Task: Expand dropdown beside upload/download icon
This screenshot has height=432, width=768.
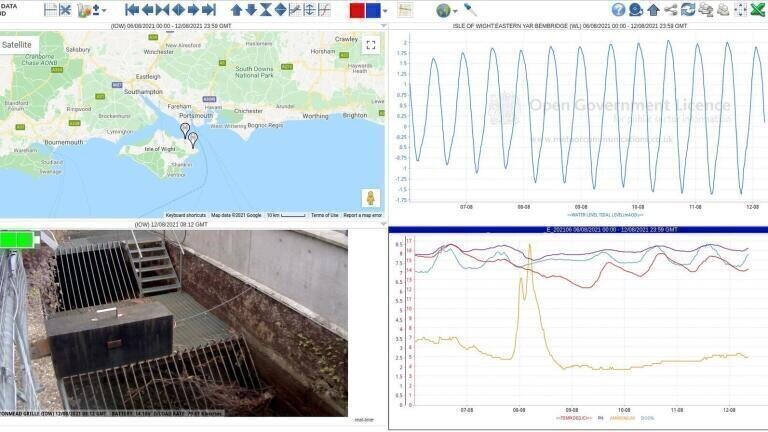Action: click(x=104, y=11)
